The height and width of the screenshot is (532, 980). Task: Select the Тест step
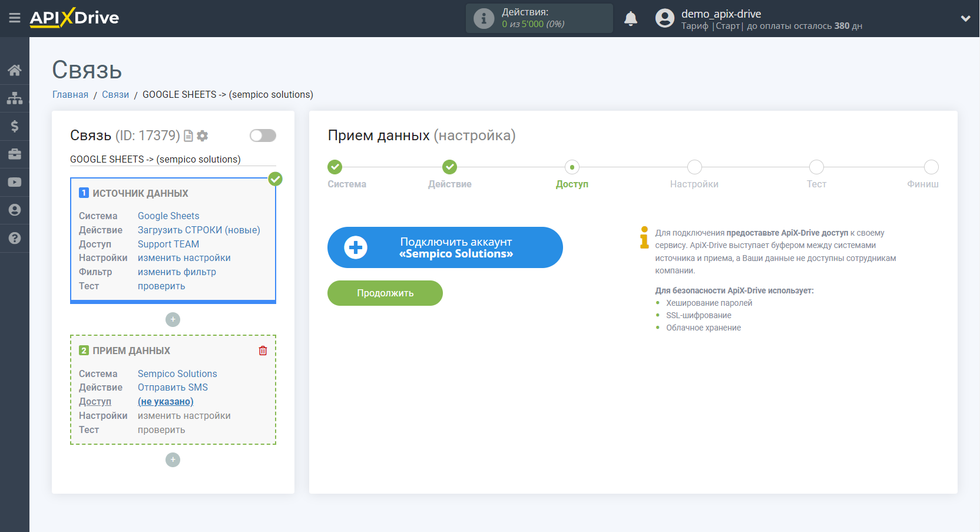tap(816, 167)
